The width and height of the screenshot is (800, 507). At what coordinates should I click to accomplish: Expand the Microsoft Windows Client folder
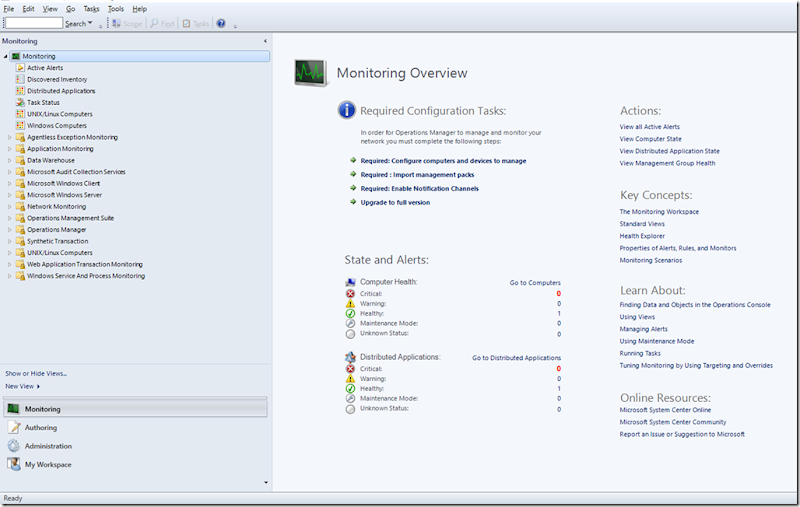(9, 183)
